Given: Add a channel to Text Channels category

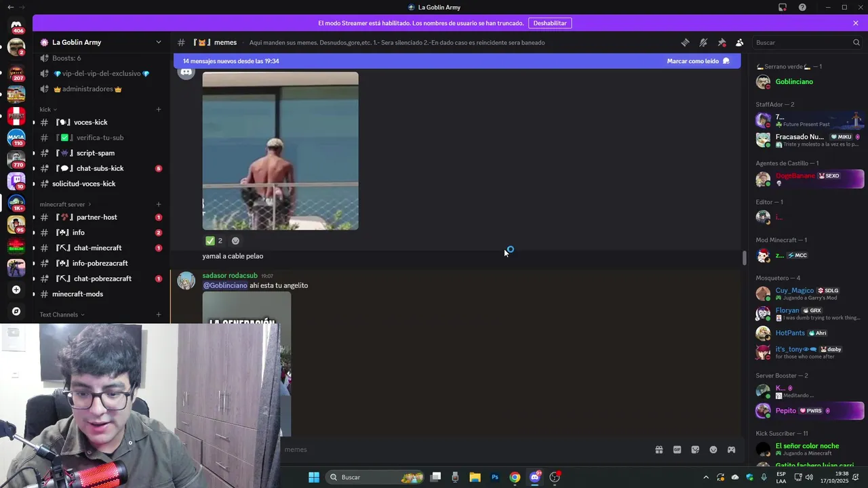Looking at the screenshot, I should pos(159,314).
